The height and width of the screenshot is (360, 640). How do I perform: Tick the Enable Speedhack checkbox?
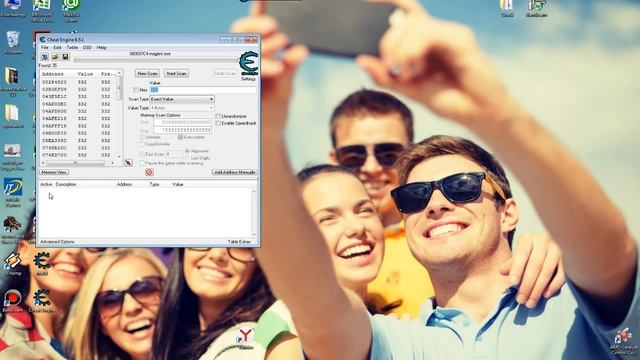(218, 123)
